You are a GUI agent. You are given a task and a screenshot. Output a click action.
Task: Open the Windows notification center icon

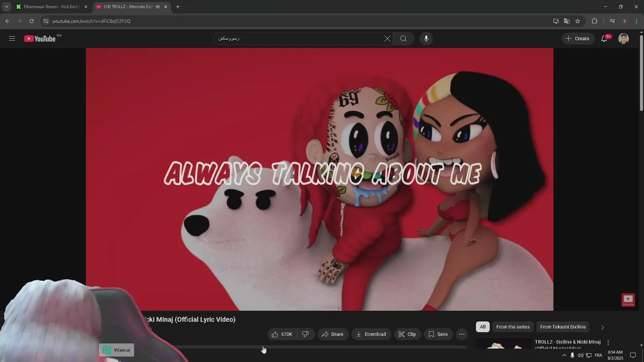pyautogui.click(x=633, y=355)
